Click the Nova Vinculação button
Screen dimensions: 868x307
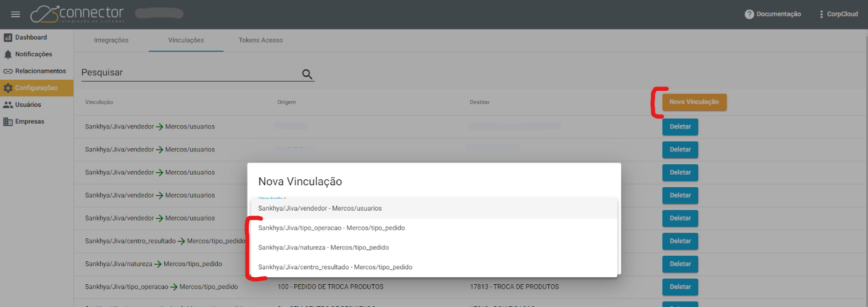[x=694, y=102]
